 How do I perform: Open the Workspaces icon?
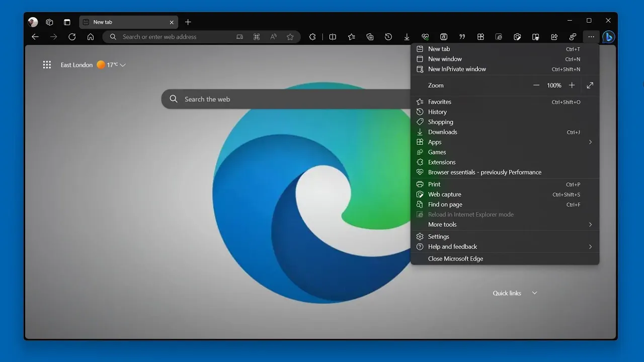point(49,22)
